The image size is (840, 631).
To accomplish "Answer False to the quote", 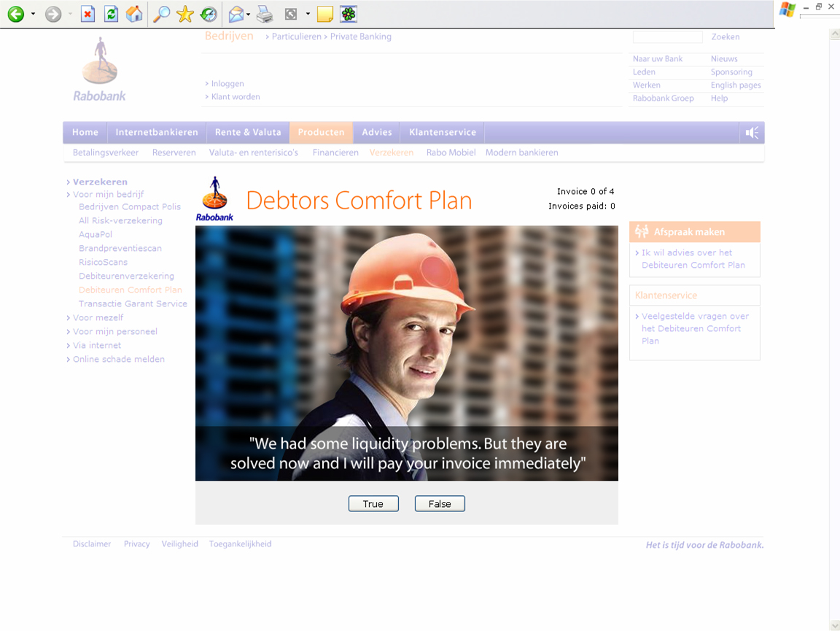I will [440, 504].
